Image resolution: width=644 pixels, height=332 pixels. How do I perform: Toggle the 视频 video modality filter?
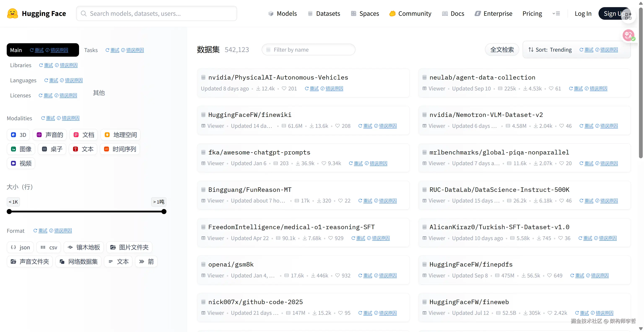21,163
